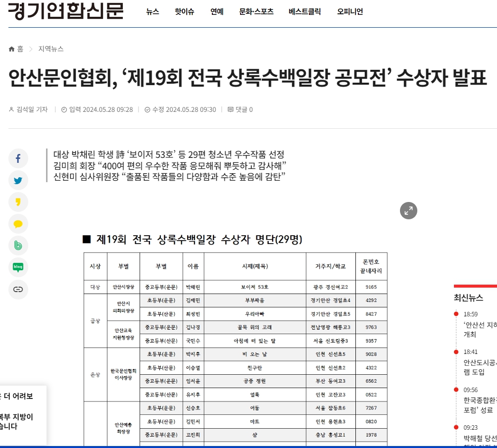Click table cell 김재민

[193, 300]
